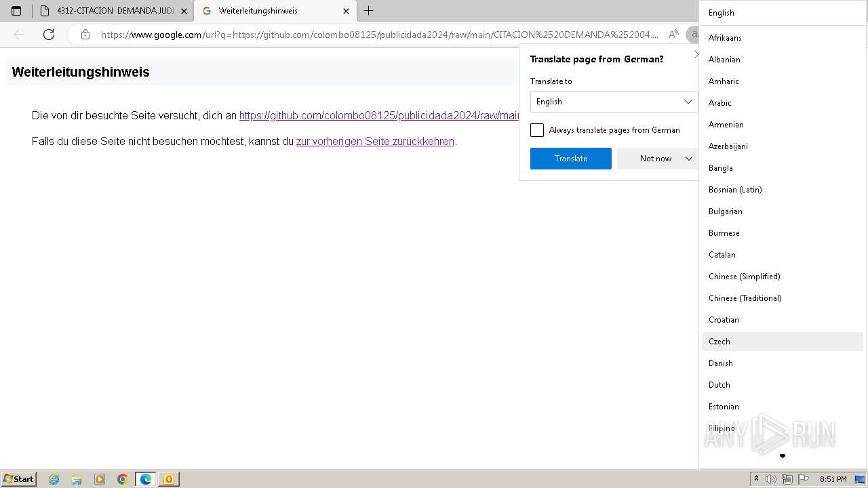Open the Action Center flag icon
868x488 pixels.
pyautogui.click(x=804, y=479)
